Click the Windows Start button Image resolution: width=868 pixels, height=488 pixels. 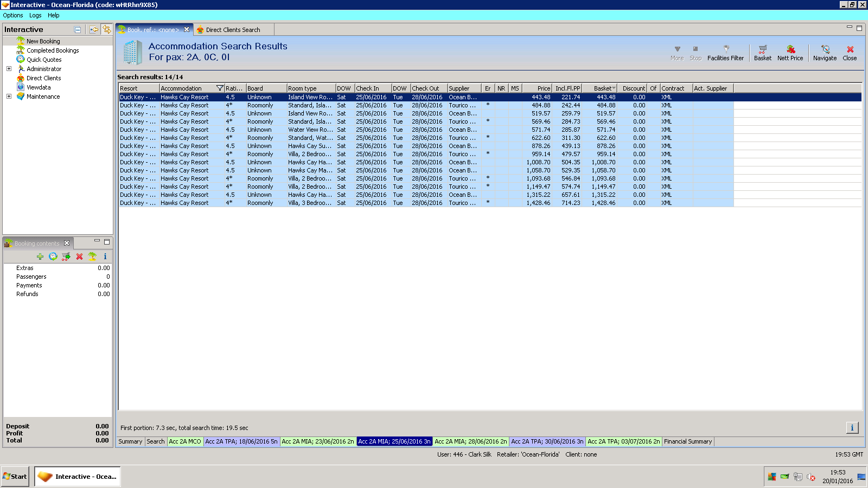pyautogui.click(x=15, y=477)
